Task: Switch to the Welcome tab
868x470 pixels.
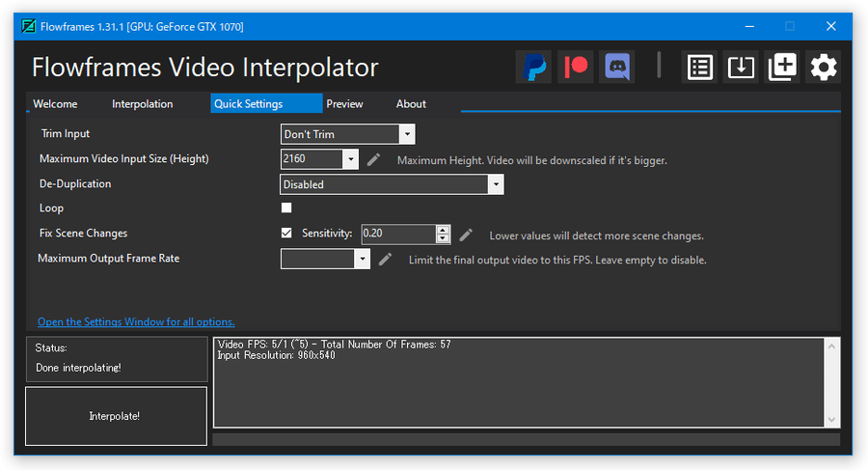Action: [x=55, y=103]
